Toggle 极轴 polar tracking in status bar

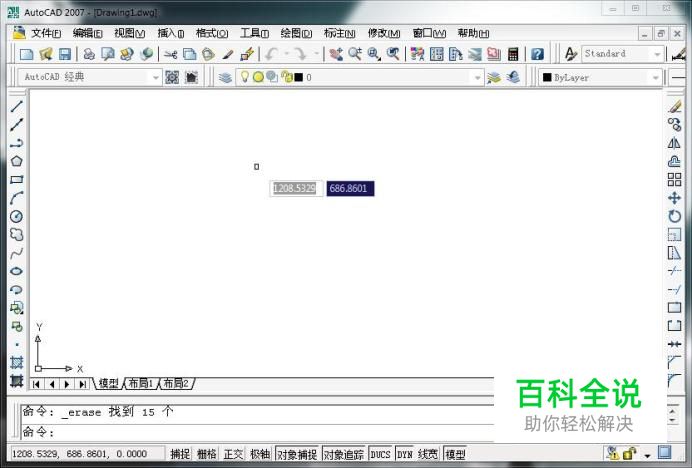click(x=260, y=454)
